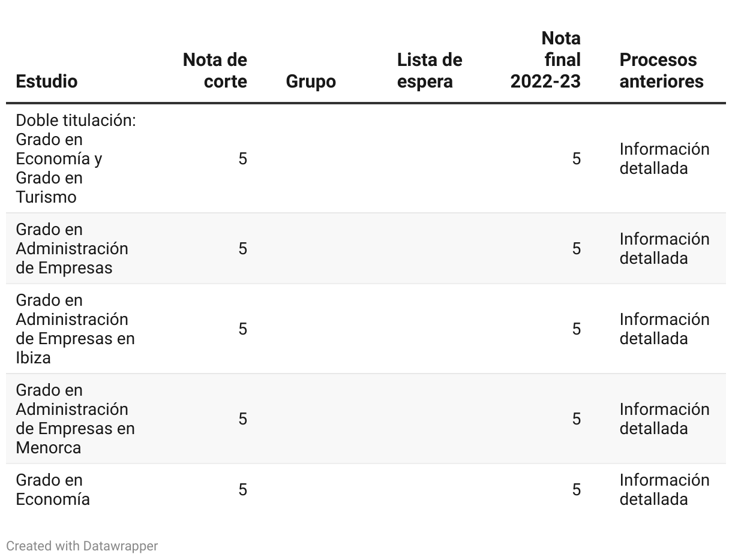Click the Procesos anteriores column header

tap(662, 70)
